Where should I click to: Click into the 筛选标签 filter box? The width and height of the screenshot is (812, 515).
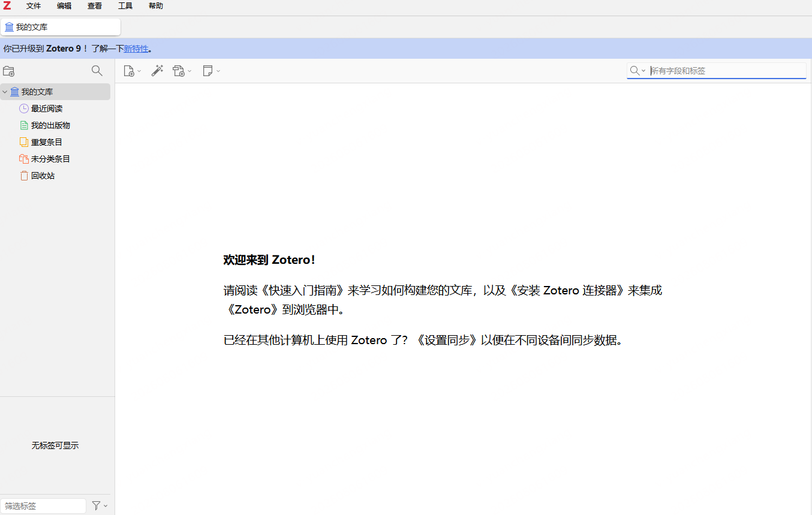[43, 506]
